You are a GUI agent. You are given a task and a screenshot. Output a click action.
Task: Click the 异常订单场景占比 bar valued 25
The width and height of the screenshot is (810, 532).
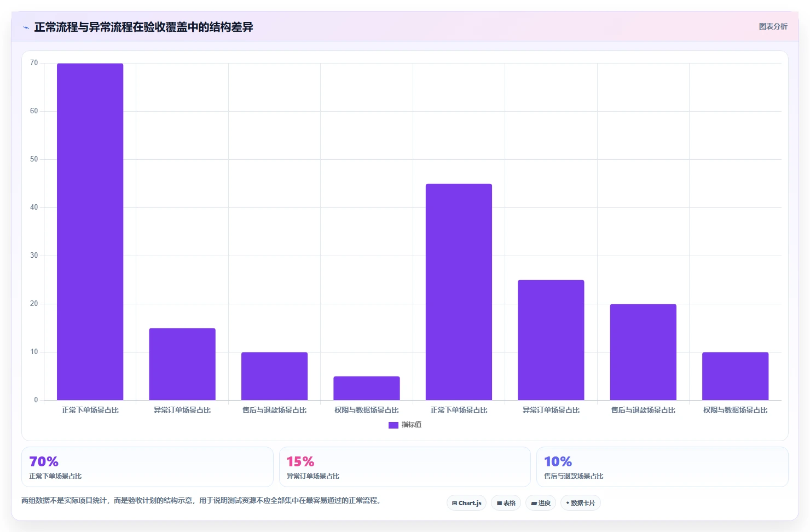click(x=551, y=340)
